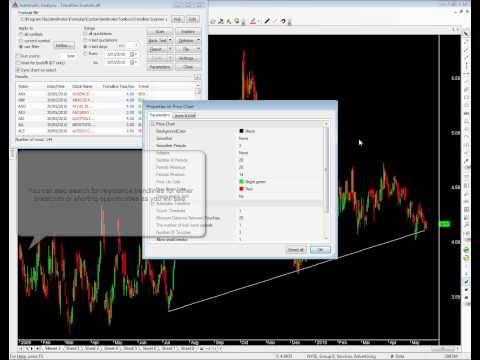The height and width of the screenshot is (360, 480).
Task: Click the Pick formula file button
Action: coord(178,19)
